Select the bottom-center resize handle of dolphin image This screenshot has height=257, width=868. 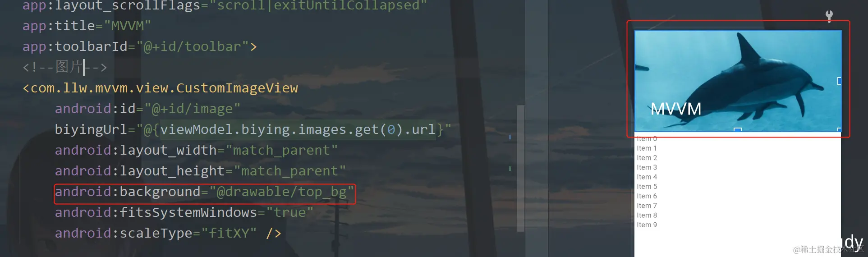(738, 130)
